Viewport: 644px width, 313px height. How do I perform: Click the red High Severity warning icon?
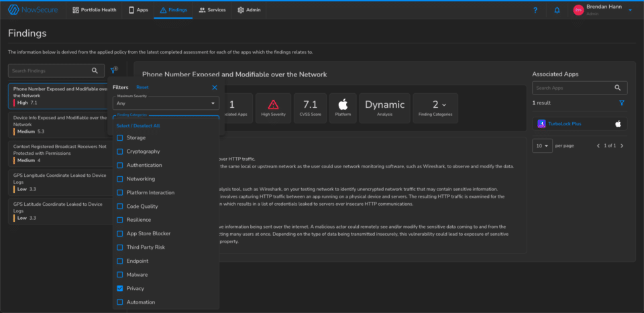tap(273, 105)
